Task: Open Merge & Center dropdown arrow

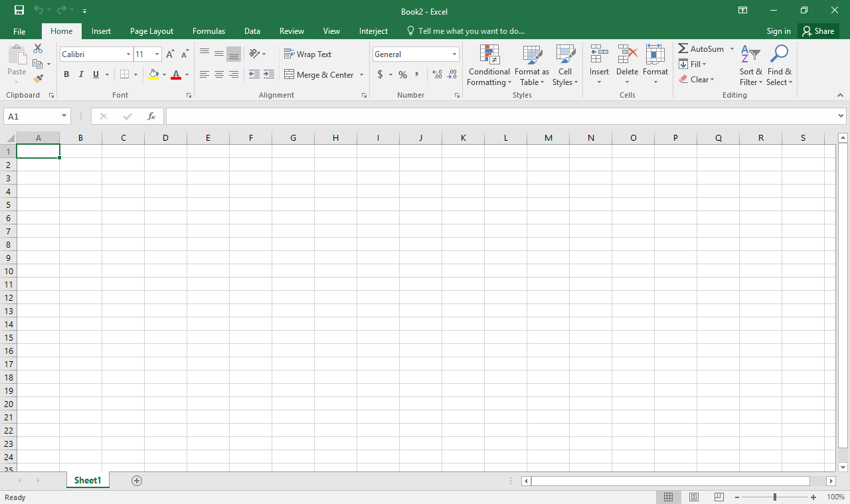Action: (362, 74)
